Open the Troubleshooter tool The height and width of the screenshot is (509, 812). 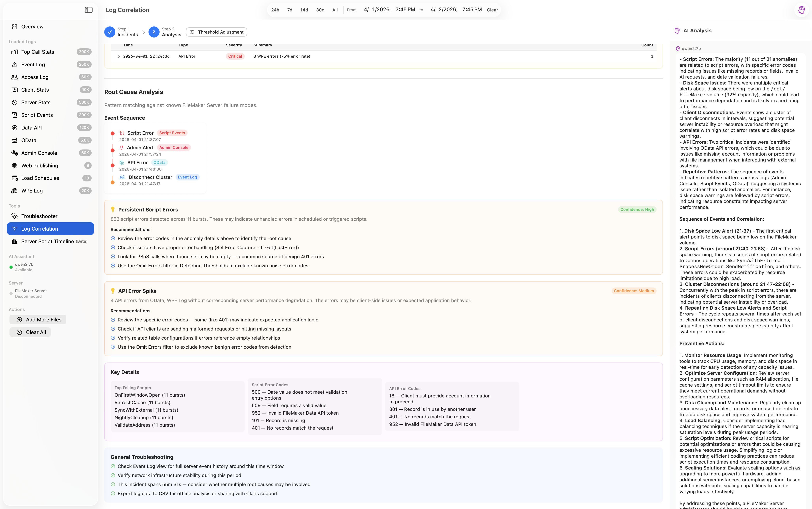click(x=39, y=216)
